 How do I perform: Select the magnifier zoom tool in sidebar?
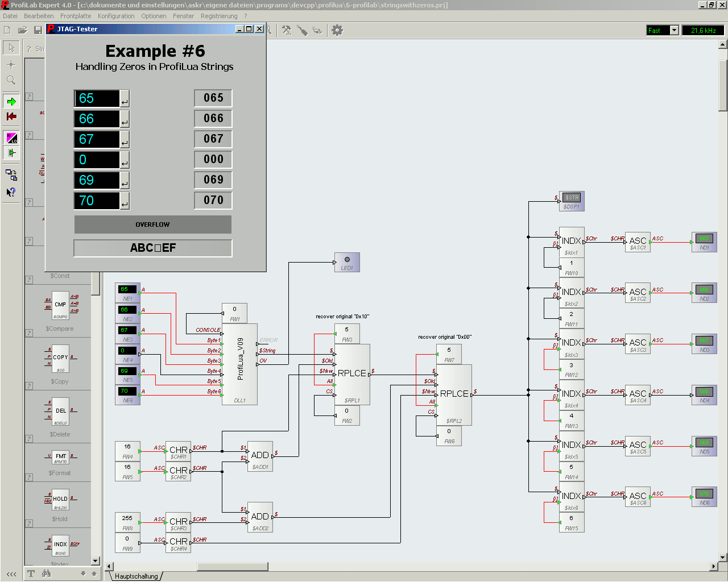coord(11,81)
